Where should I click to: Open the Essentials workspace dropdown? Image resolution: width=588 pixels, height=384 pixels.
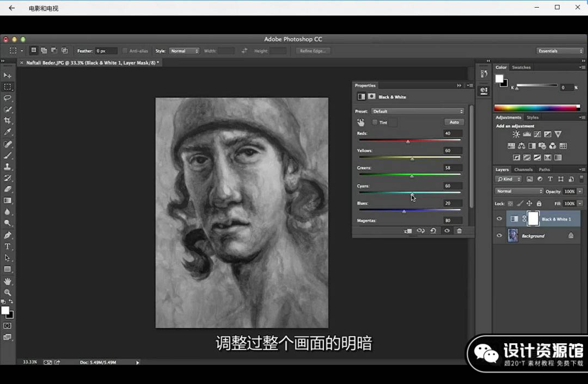[560, 51]
